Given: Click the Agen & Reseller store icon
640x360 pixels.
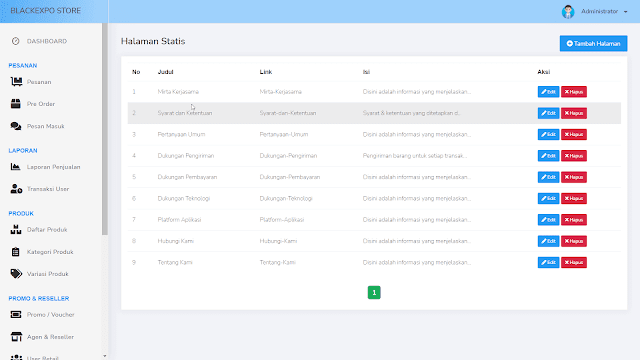Looking at the screenshot, I should click(x=16, y=337).
